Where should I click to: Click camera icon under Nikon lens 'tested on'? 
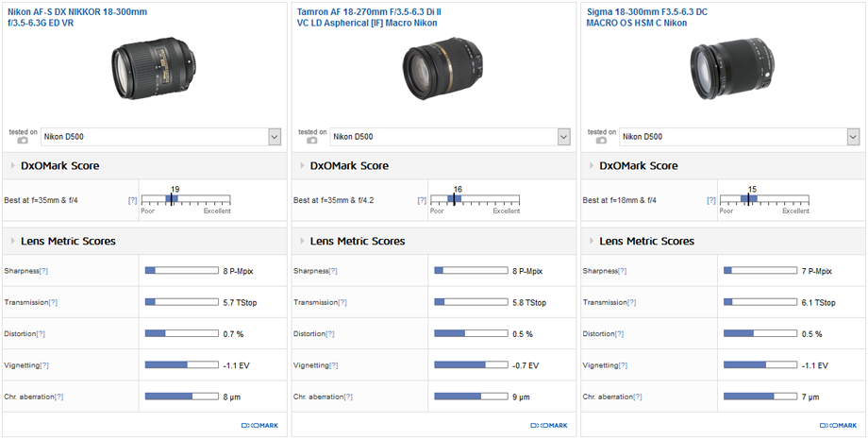23,141
